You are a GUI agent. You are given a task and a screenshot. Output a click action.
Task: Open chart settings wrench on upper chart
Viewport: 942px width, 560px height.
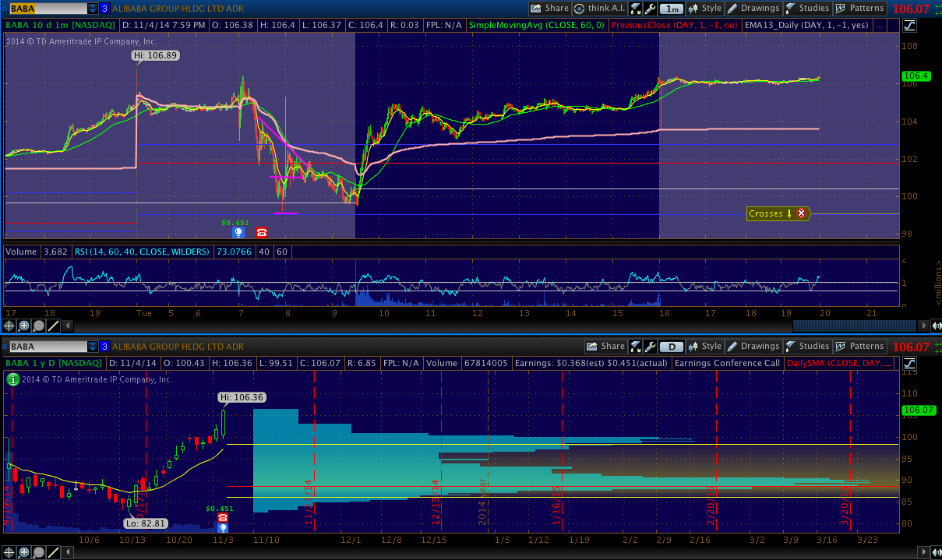[x=649, y=9]
